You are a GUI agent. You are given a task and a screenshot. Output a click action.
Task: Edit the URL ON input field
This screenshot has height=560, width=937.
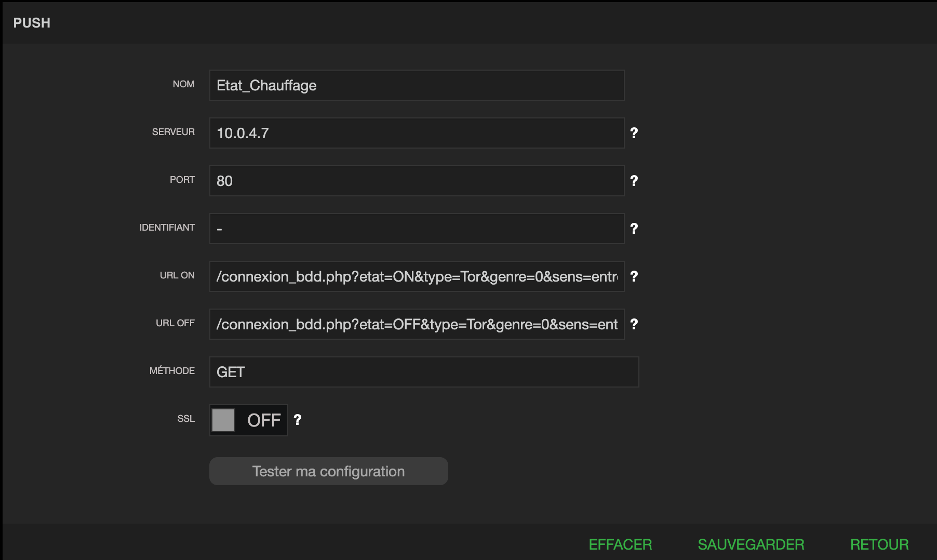pyautogui.click(x=416, y=276)
